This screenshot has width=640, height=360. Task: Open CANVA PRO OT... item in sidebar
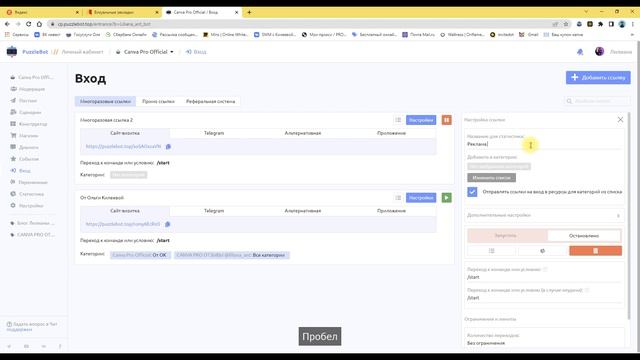coord(32,235)
